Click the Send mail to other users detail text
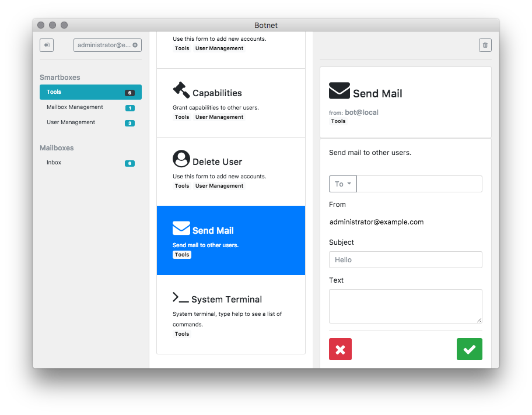The width and height of the screenshot is (532, 415). [370, 153]
